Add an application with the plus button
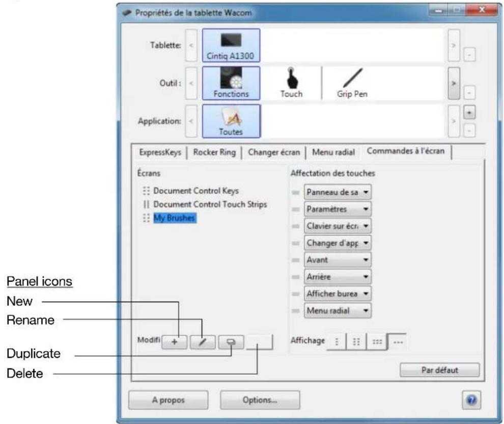The width and height of the screenshot is (504, 424). [469, 113]
